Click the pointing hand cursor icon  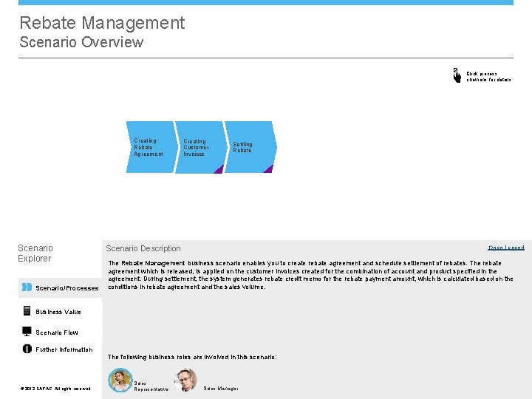click(x=457, y=75)
